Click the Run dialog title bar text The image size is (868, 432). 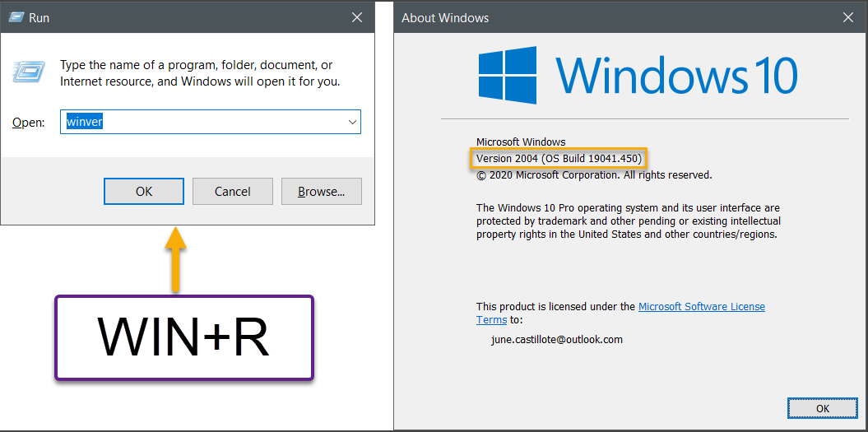(x=38, y=18)
